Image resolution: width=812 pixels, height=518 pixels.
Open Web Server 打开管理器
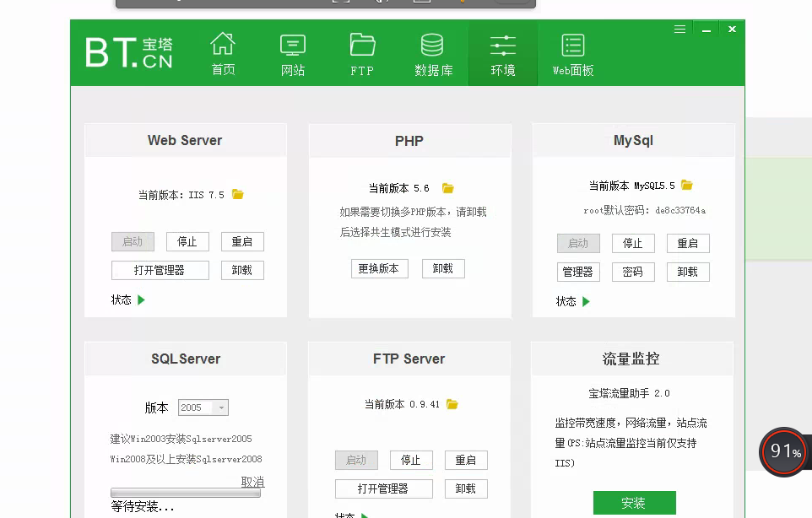(160, 270)
